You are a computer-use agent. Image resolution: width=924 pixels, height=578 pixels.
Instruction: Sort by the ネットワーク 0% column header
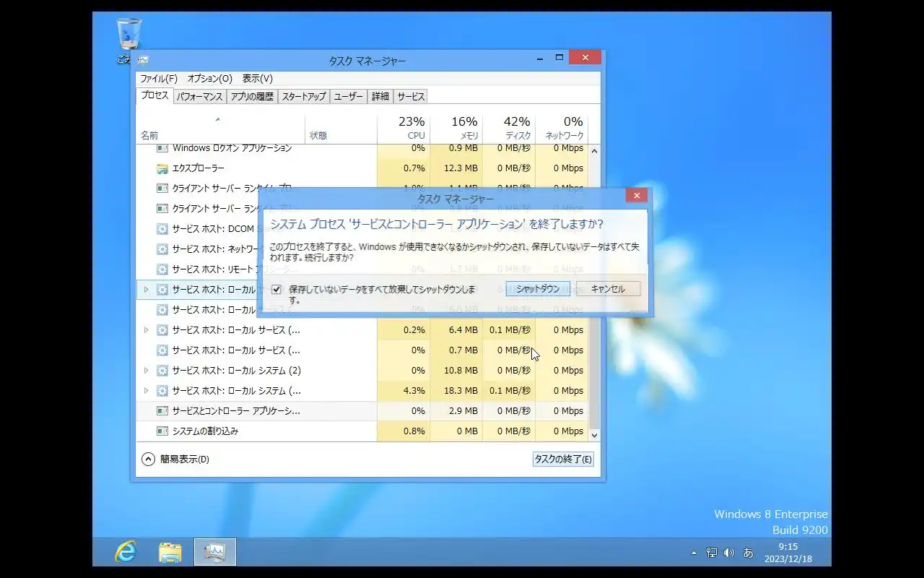(562, 129)
